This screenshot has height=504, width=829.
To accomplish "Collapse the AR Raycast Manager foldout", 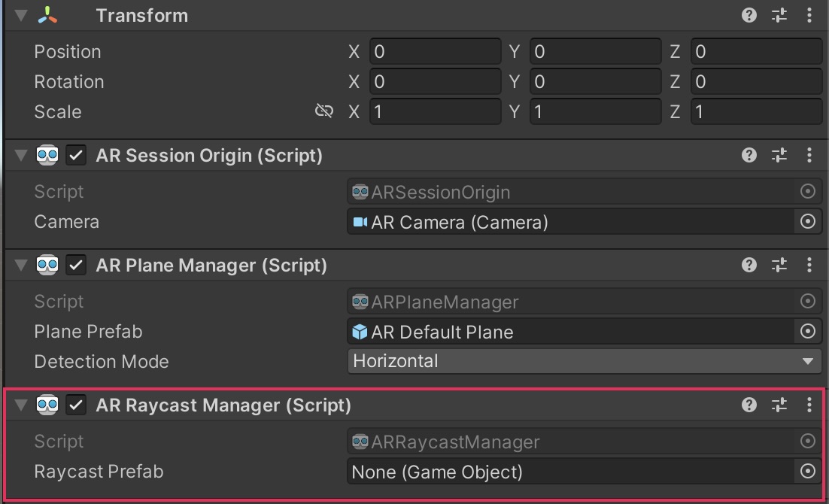I will [20, 405].
